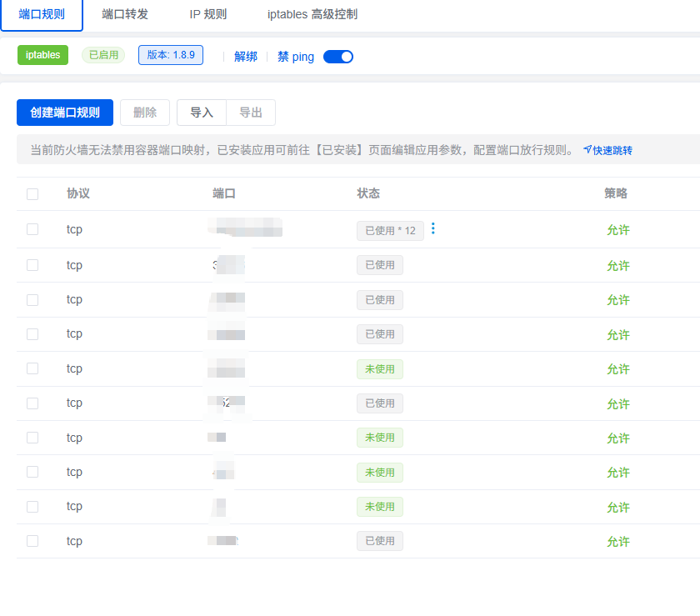
Task: Select the first tcp row checkbox
Action: (32, 229)
